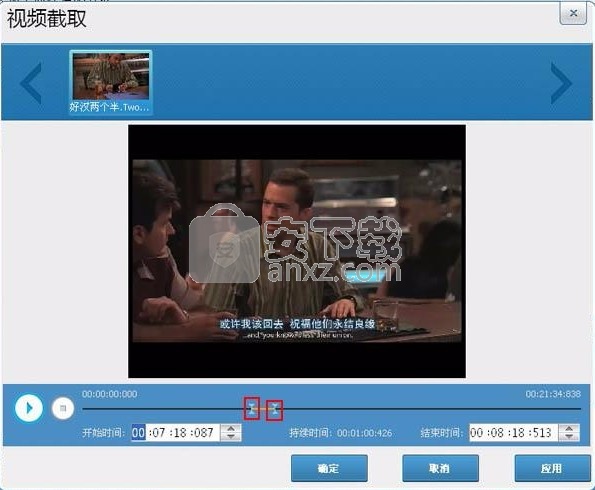
Task: Select the 好汉两个半 video thumbnail
Action: tap(110, 82)
